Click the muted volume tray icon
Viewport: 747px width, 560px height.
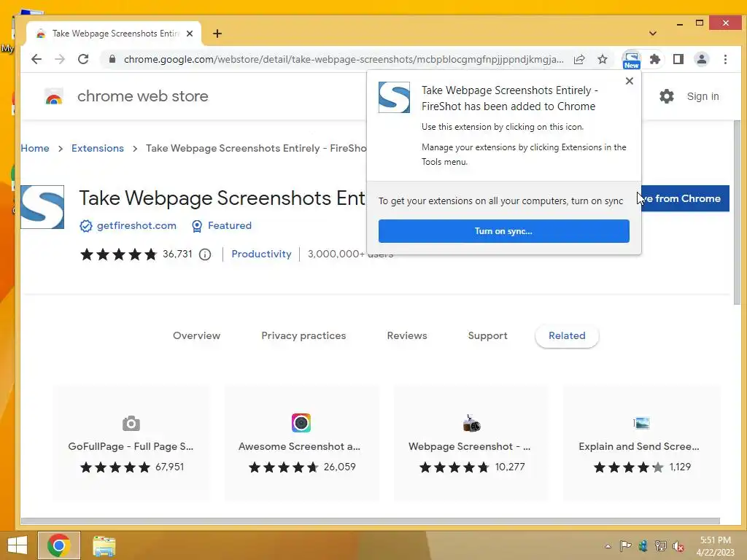click(x=678, y=546)
